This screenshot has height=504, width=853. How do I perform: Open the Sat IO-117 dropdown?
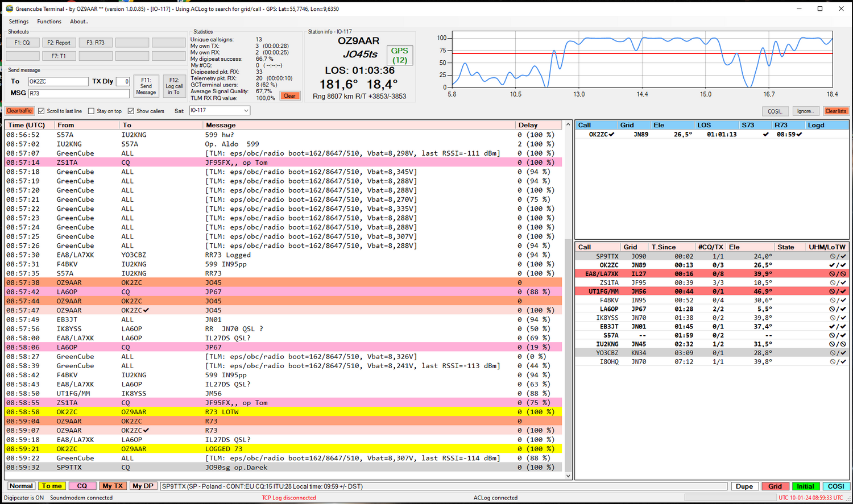[220, 110]
